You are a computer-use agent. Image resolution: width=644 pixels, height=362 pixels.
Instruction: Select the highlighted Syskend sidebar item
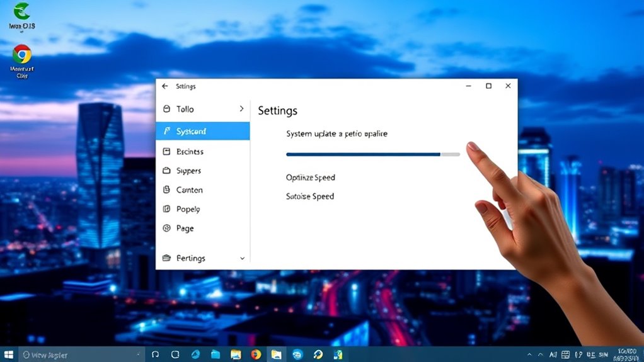pos(203,132)
